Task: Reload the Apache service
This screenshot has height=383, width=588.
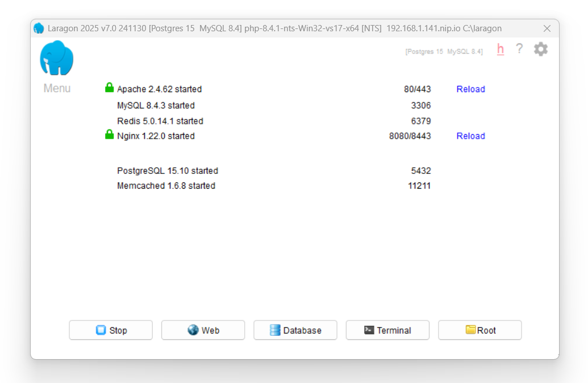Action: pos(470,89)
